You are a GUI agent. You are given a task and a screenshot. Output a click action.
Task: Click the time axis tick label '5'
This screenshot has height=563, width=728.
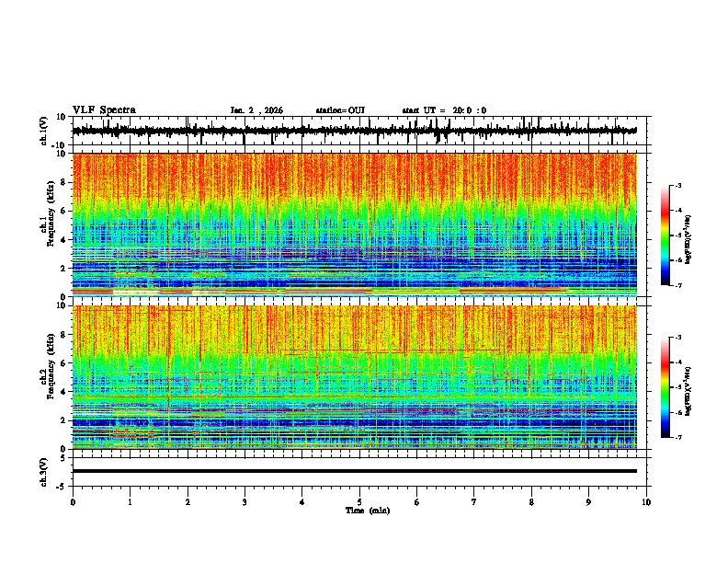pos(359,502)
